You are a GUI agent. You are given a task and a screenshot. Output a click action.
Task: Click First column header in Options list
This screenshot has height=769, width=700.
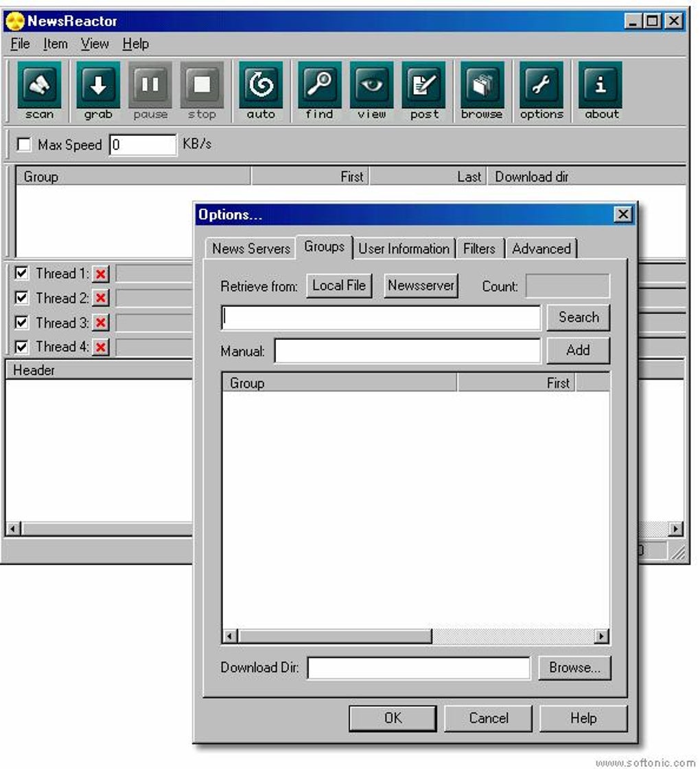516,382
